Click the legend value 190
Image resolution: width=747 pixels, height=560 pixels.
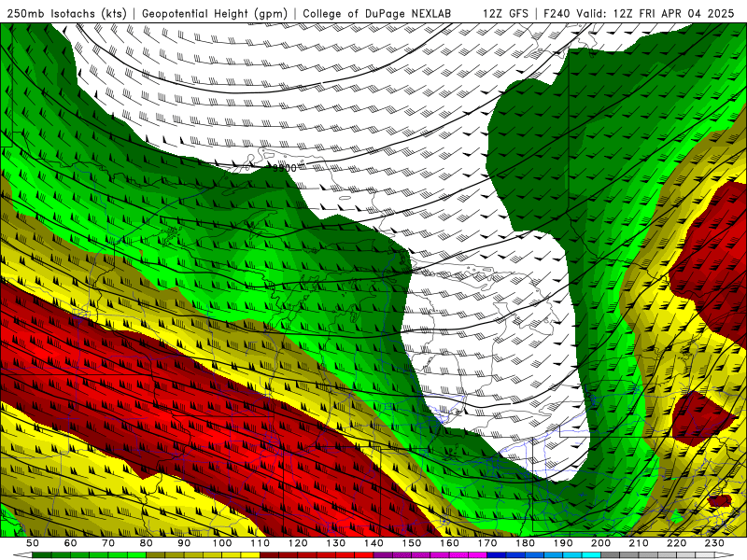(x=563, y=543)
